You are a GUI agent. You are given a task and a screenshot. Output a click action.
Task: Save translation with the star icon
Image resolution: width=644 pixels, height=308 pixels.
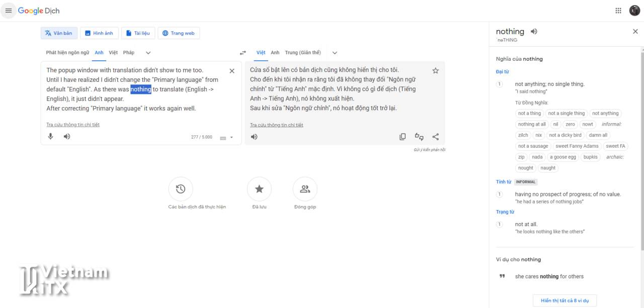[436, 71]
